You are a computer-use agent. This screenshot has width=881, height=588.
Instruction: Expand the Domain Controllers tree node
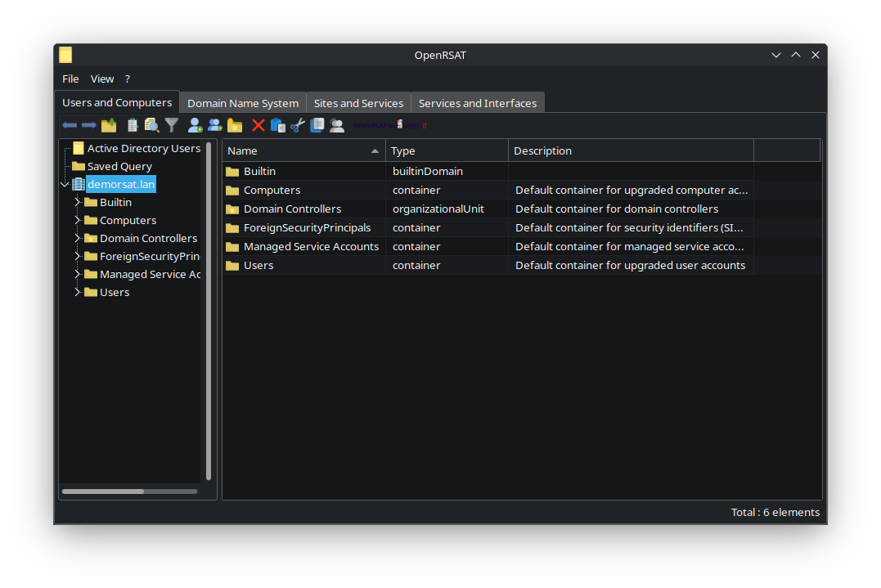(78, 238)
